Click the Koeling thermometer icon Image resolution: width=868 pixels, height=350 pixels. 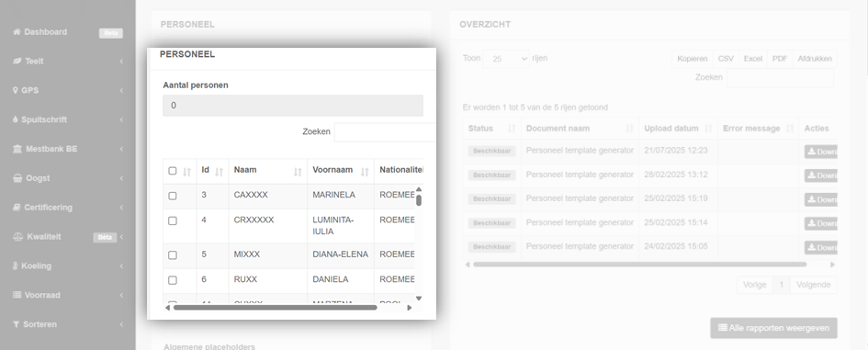(x=16, y=265)
